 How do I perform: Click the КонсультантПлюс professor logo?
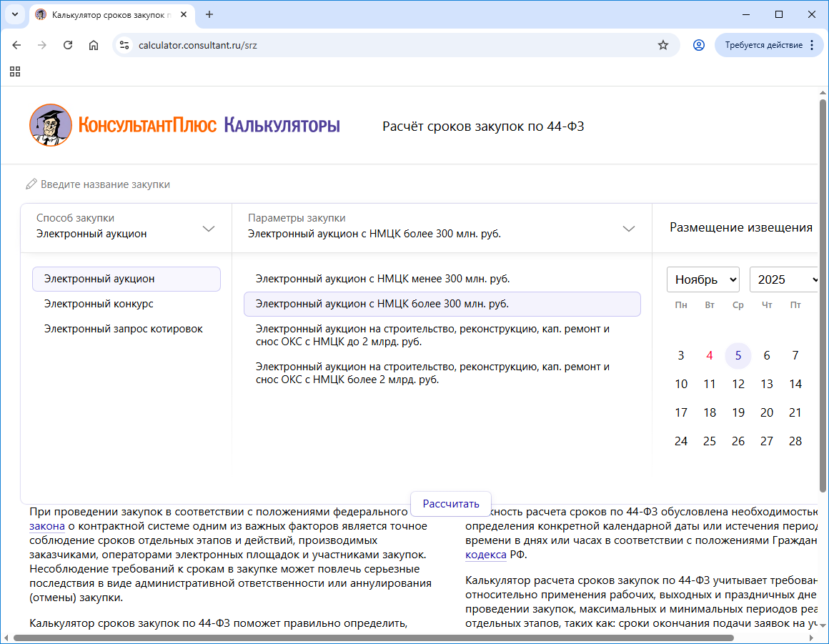tap(51, 125)
